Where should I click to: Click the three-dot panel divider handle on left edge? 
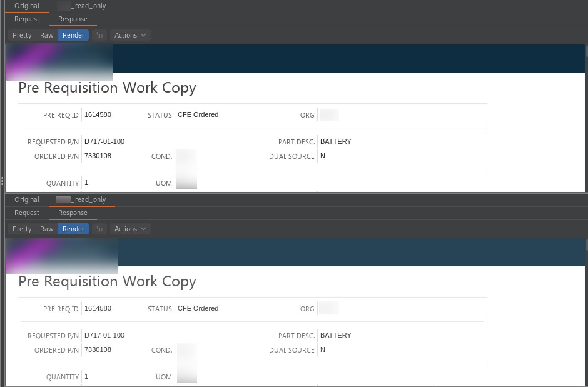tap(2, 181)
